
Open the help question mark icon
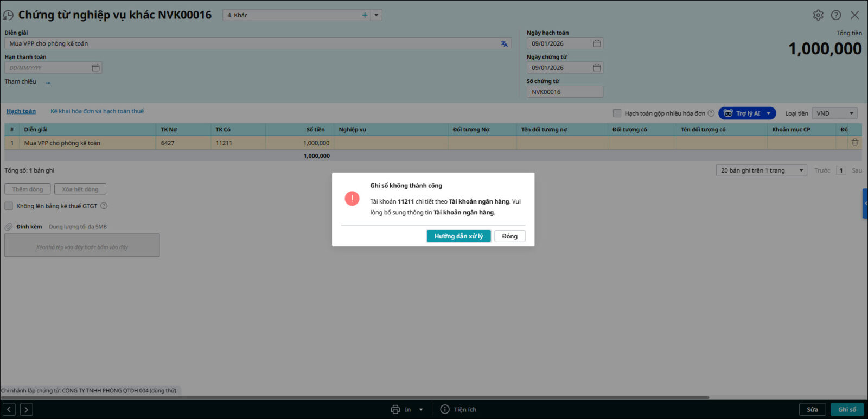click(x=836, y=15)
